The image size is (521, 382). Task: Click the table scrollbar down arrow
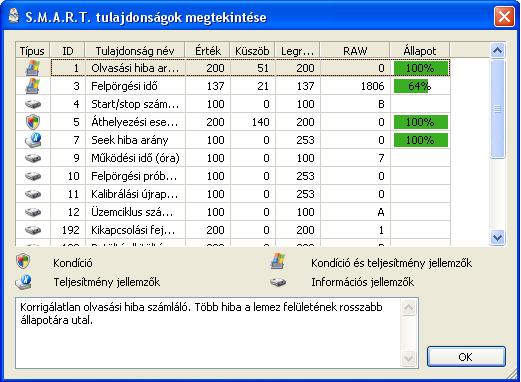pos(497,238)
